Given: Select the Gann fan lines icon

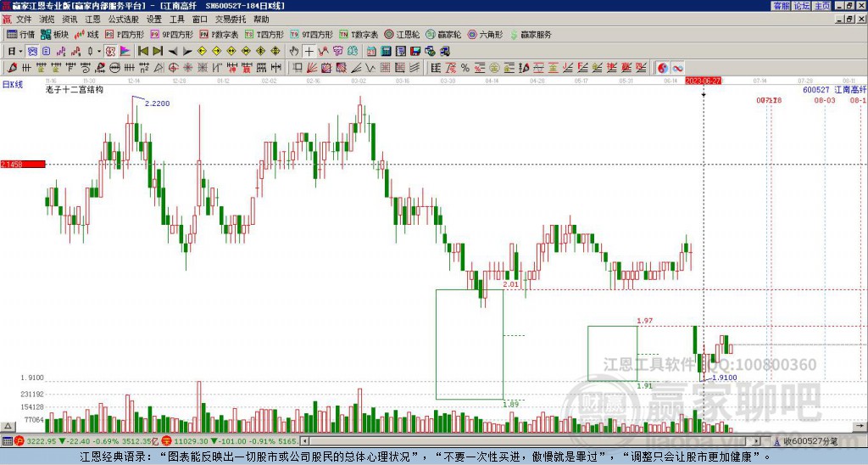Looking at the screenshot, I should pos(311,68).
